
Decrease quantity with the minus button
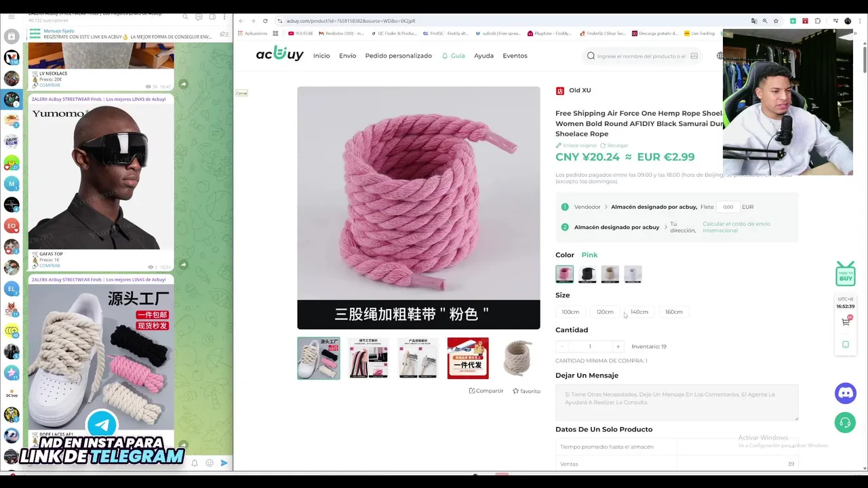click(561, 346)
